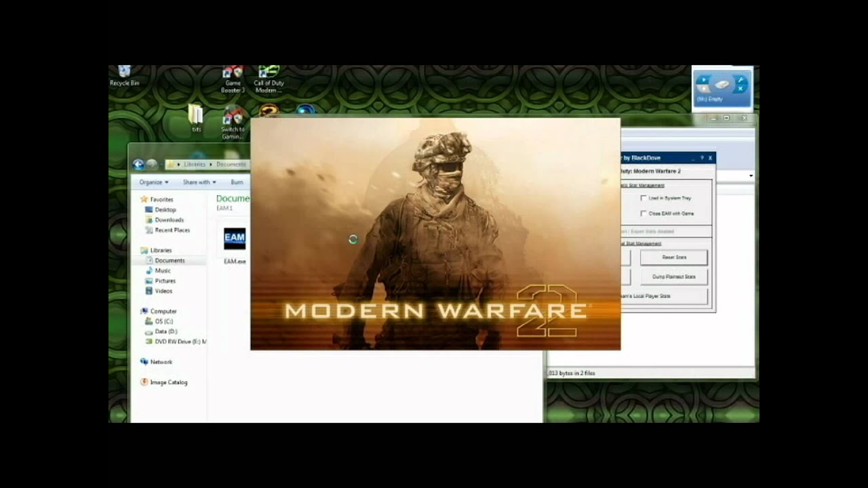868x488 pixels.
Task: Open the 'bits' folder on the desktop
Action: [196, 119]
